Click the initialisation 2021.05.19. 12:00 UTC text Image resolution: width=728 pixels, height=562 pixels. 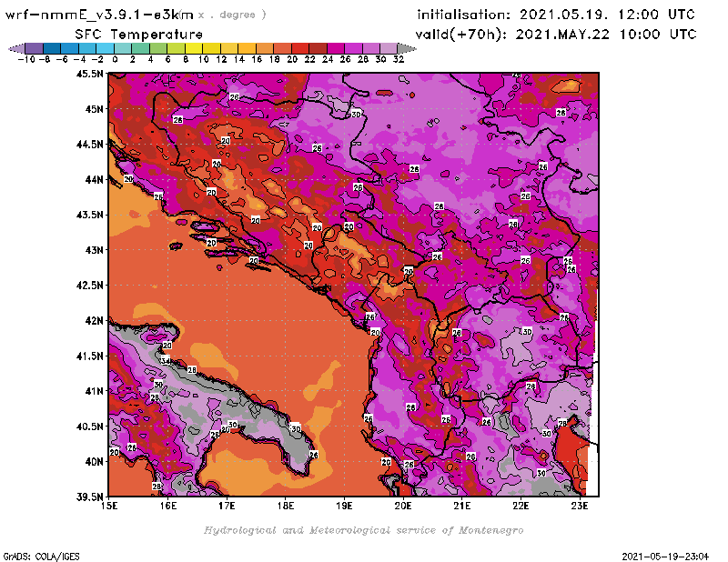point(556,15)
